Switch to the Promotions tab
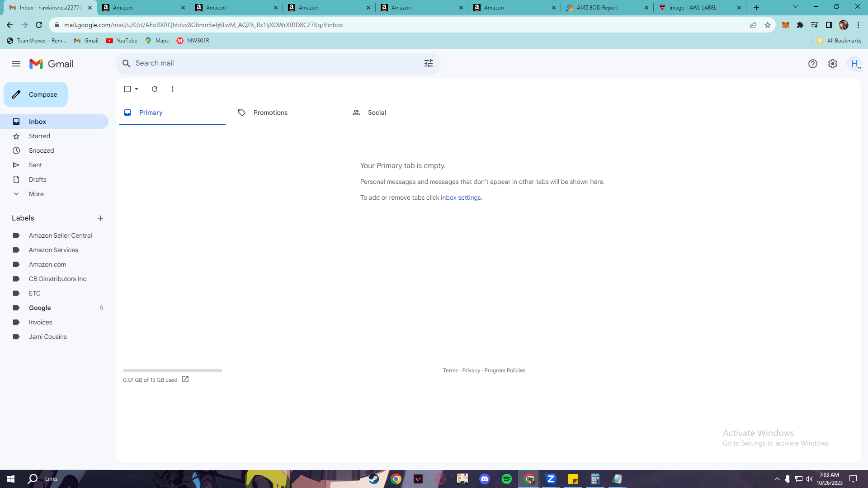The height and width of the screenshot is (488, 868). (287, 113)
